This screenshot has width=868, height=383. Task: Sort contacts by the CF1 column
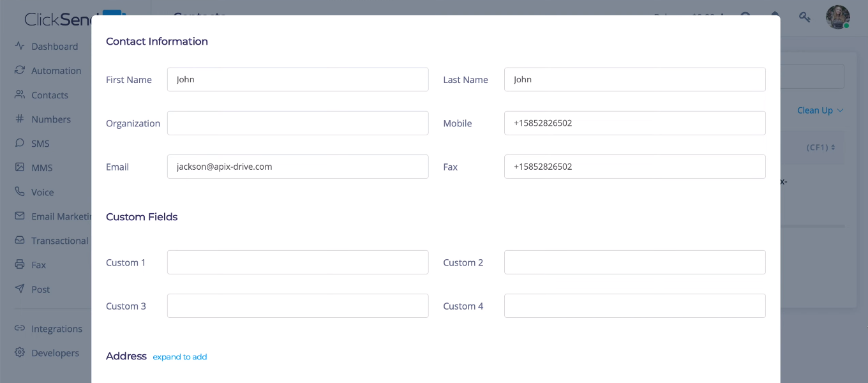click(x=819, y=147)
